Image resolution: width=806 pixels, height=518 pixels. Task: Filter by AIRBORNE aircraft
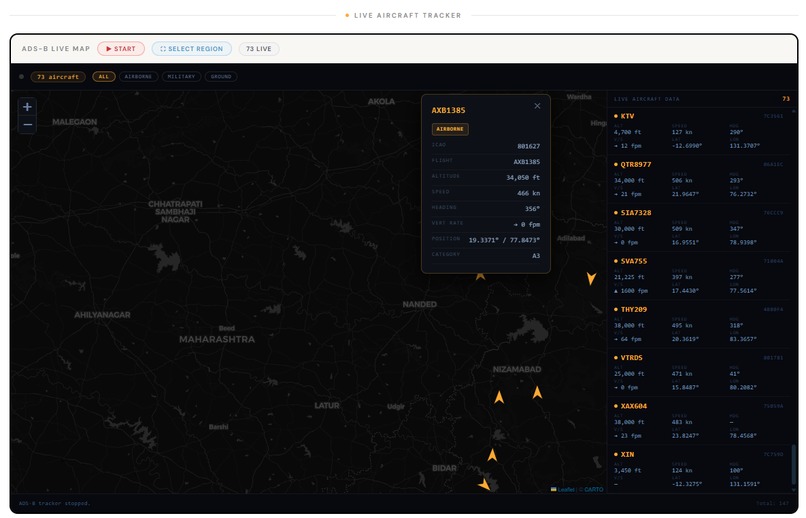pyautogui.click(x=138, y=77)
